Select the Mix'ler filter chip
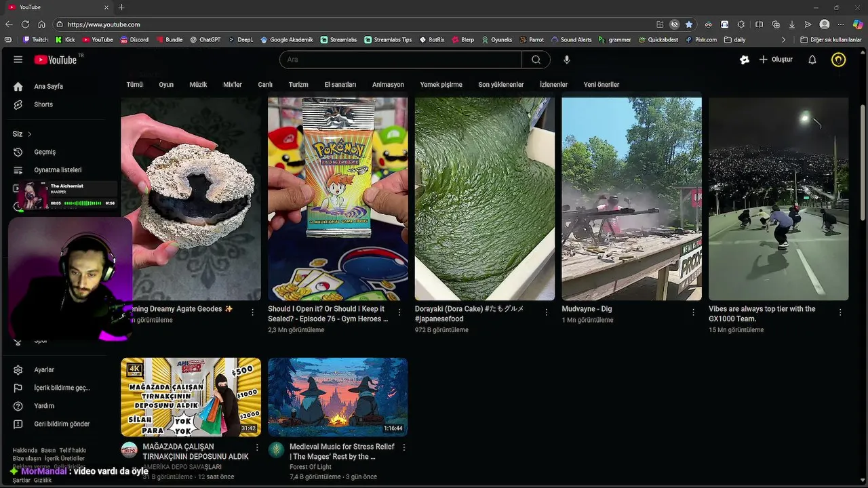 [x=233, y=85]
